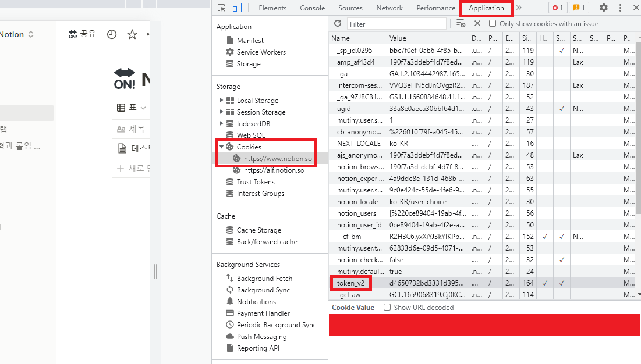Select the Application tab

point(487,8)
